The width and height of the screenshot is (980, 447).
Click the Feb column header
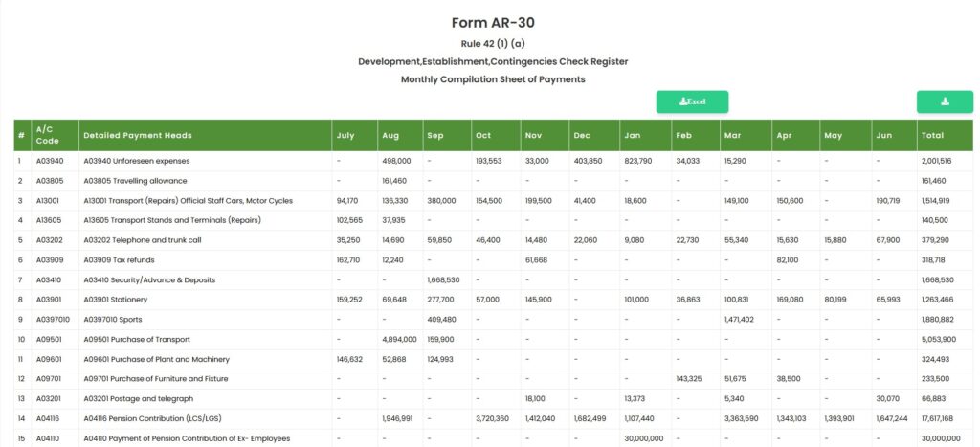coord(695,135)
